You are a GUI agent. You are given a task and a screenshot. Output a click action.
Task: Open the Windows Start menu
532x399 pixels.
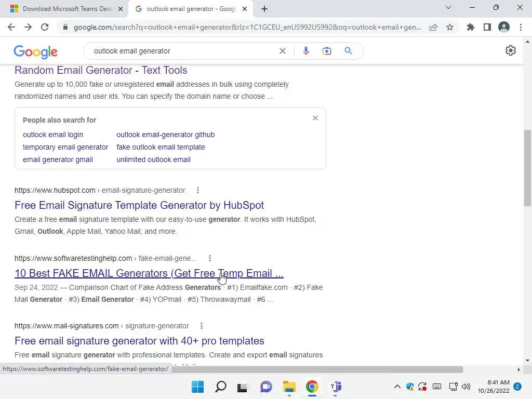point(197,387)
